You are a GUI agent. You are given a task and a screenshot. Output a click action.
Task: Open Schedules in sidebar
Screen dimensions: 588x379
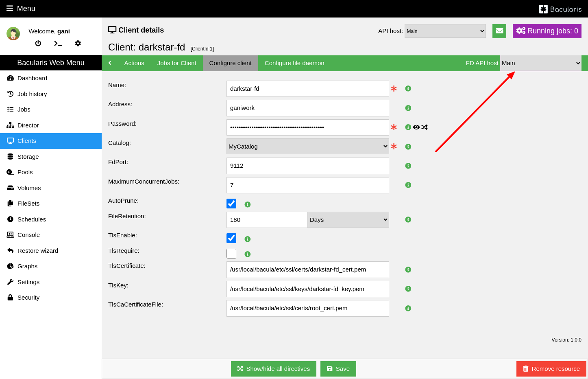51,219
